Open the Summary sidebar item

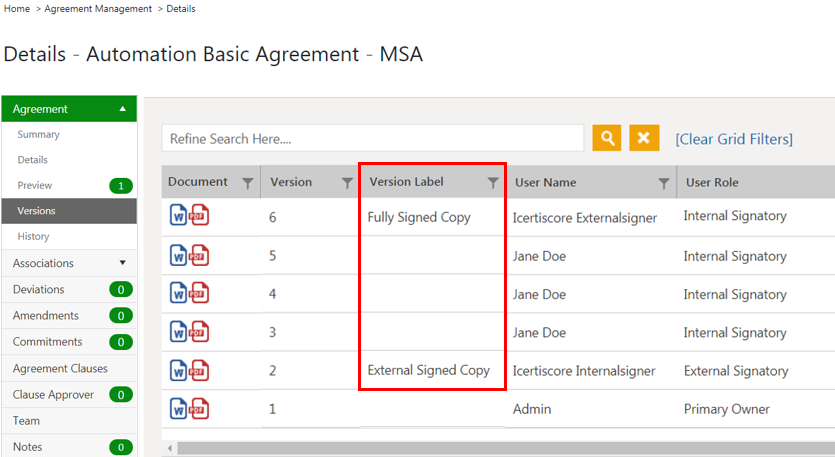(38, 135)
